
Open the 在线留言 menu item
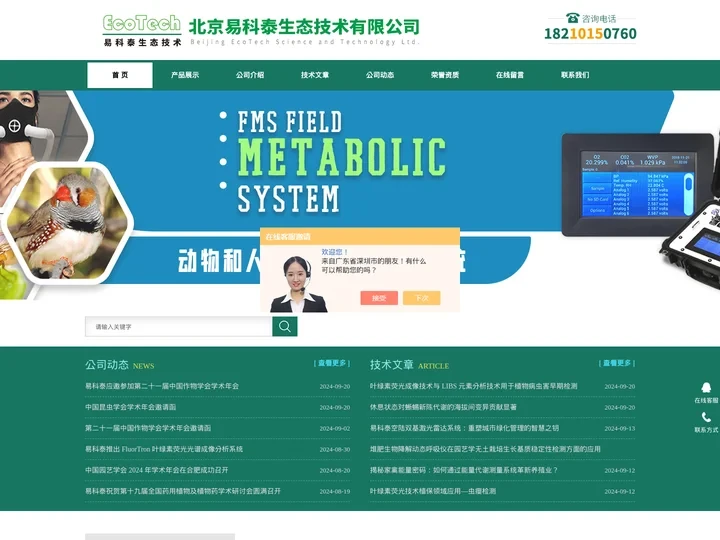pos(510,75)
